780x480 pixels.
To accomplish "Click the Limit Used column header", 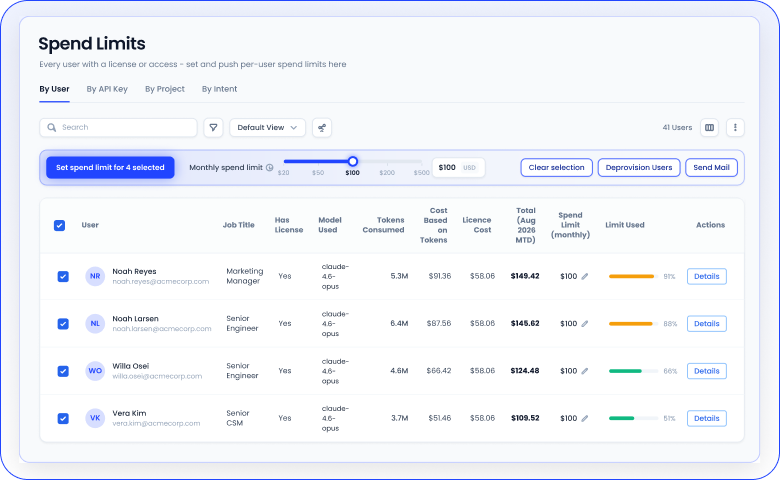I will 625,225.
